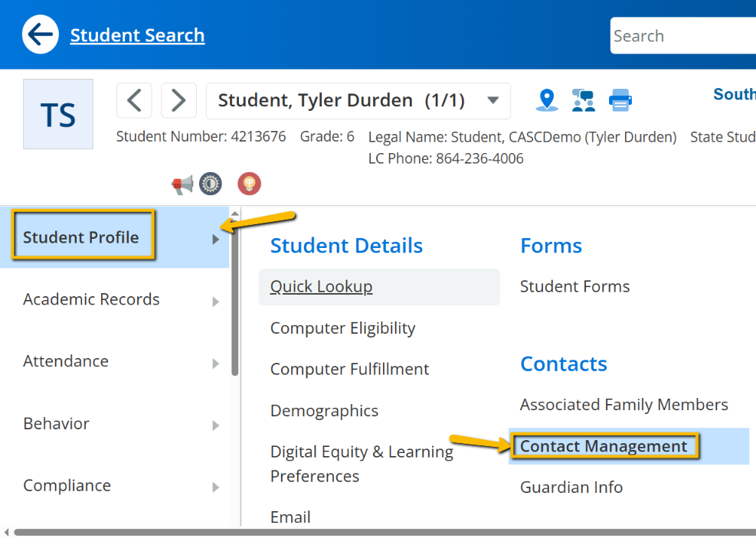
Task: Expand the Academic Records menu arrow
Action: click(215, 302)
